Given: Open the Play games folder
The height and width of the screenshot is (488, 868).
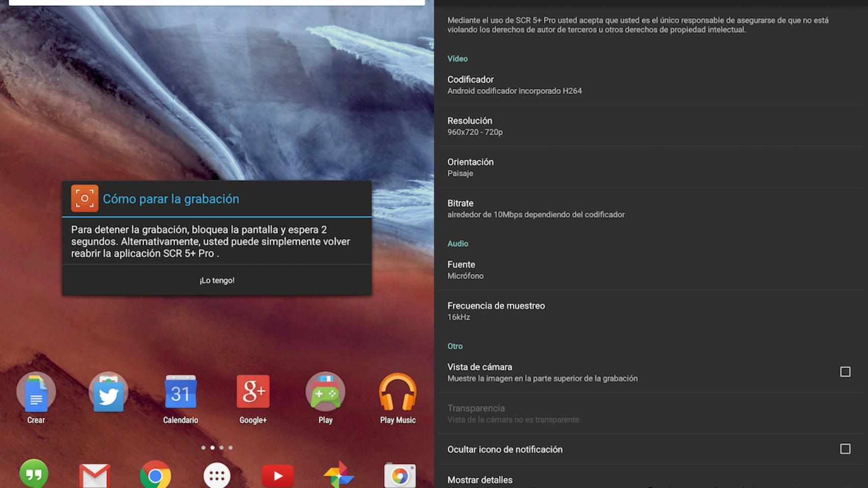Looking at the screenshot, I should (x=325, y=392).
